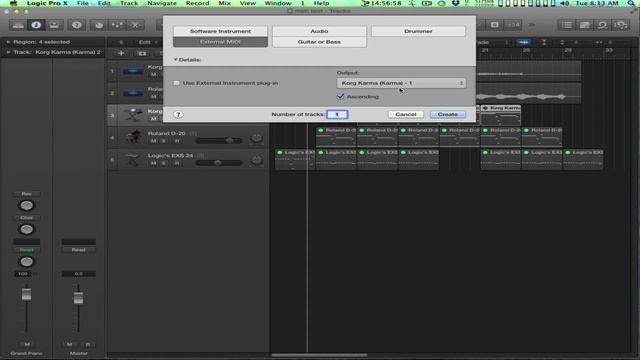The image size is (640, 360).
Task: Toggle the Inspector info icon
Action: point(36,25)
